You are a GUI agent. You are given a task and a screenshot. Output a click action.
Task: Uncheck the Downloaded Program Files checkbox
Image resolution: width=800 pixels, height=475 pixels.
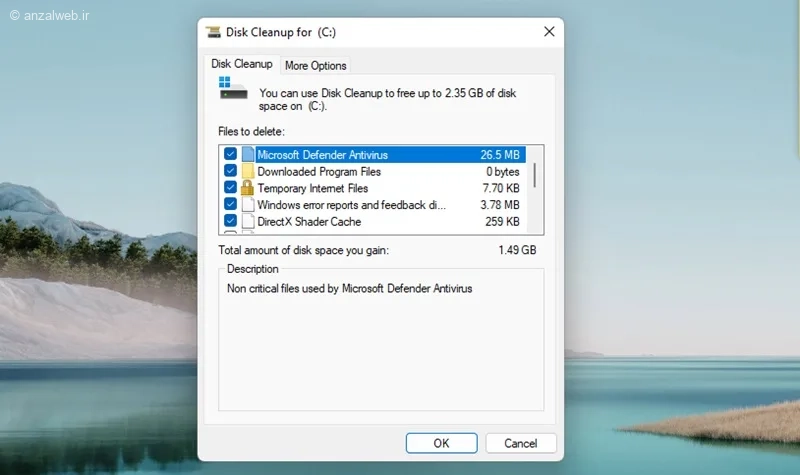[230, 170]
